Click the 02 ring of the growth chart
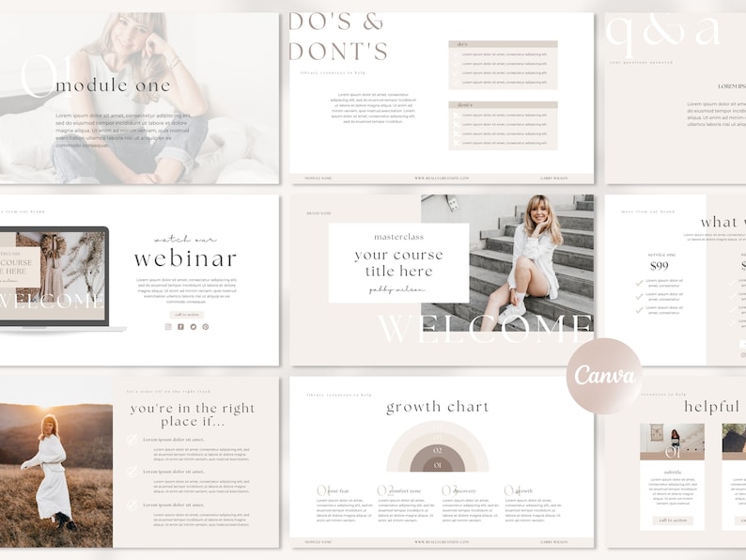Viewport: 746px width, 560px height. coord(438,450)
